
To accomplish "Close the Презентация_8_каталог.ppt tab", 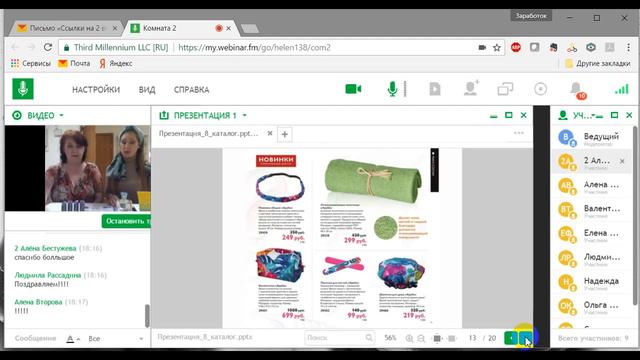I will [x=270, y=133].
